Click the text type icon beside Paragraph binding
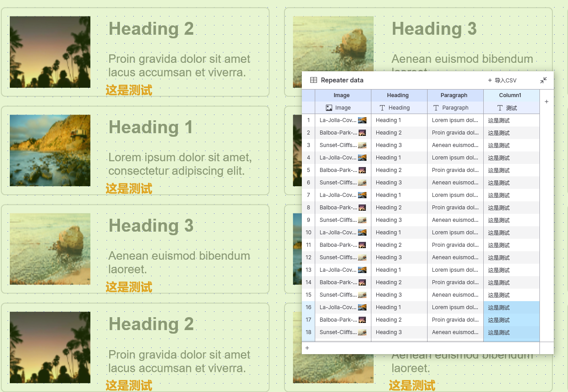This screenshot has height=392, width=568. coord(436,108)
